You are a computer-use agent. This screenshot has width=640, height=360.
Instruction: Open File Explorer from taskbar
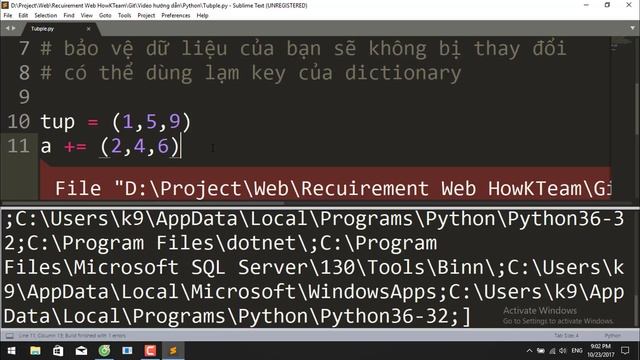point(35,351)
